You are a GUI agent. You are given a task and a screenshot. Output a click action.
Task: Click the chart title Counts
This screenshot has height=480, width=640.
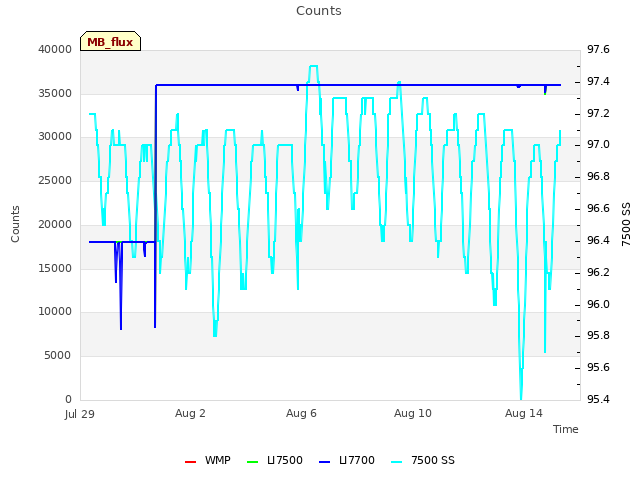319,11
